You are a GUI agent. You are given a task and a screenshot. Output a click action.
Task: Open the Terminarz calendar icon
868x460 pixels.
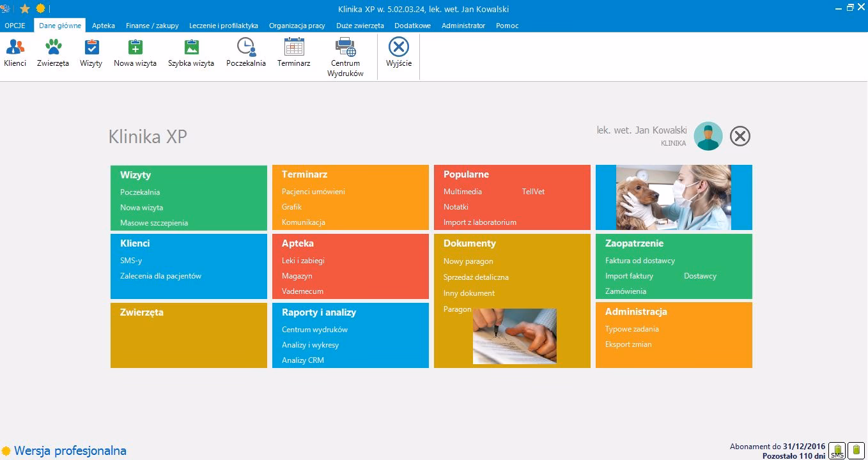(294, 48)
